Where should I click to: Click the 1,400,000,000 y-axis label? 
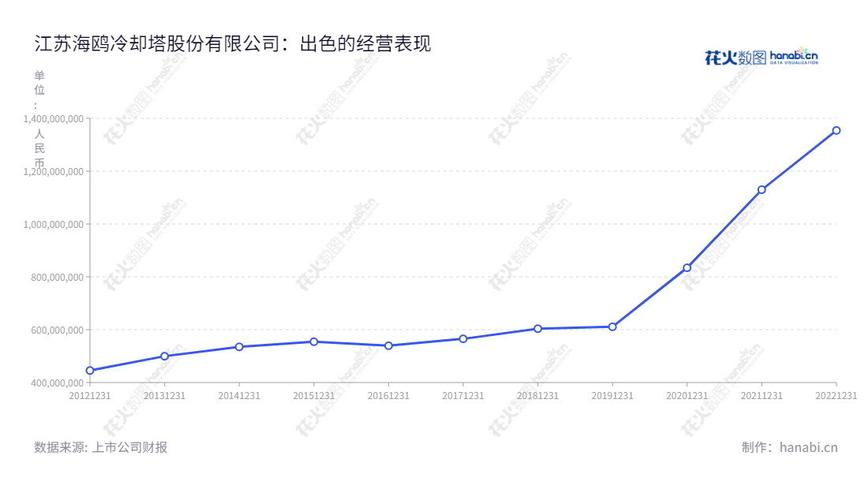(x=53, y=118)
